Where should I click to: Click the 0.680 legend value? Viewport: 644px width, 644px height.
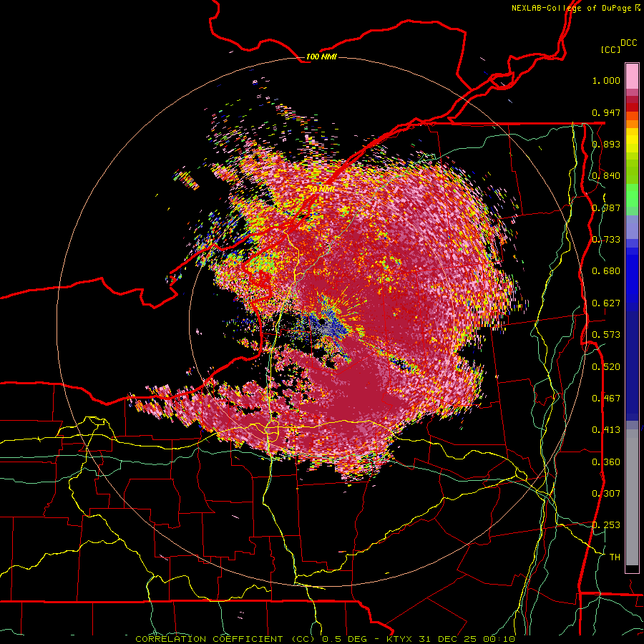click(606, 271)
